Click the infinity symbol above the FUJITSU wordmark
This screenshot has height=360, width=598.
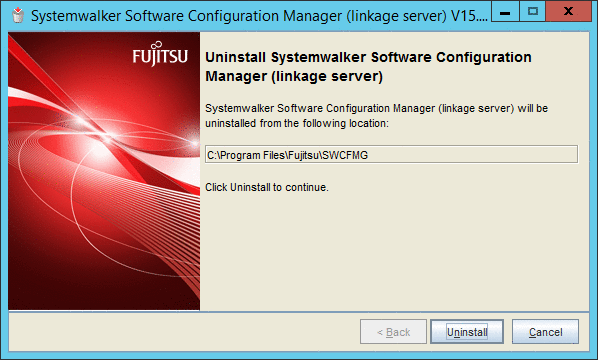coord(156,46)
